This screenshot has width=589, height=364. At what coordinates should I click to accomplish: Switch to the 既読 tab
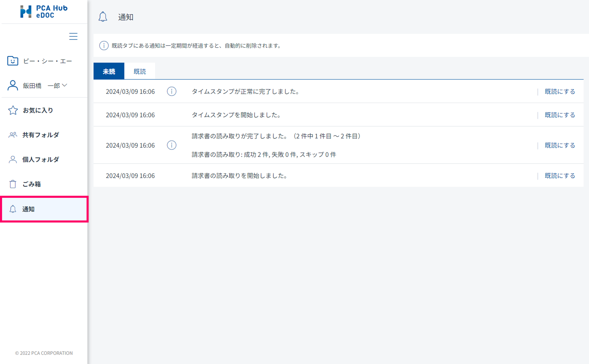(140, 71)
